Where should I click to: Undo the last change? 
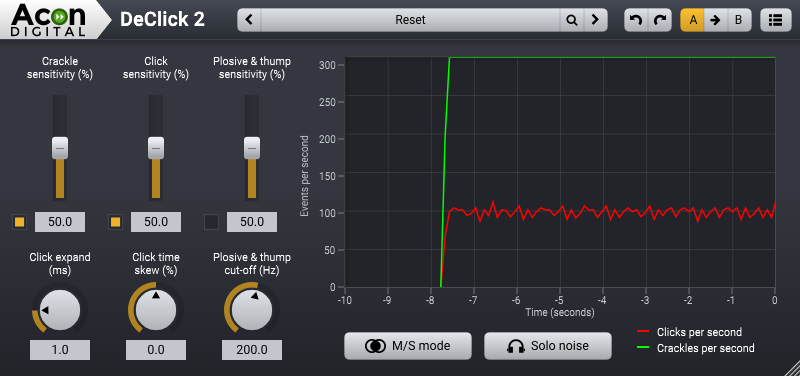point(636,20)
